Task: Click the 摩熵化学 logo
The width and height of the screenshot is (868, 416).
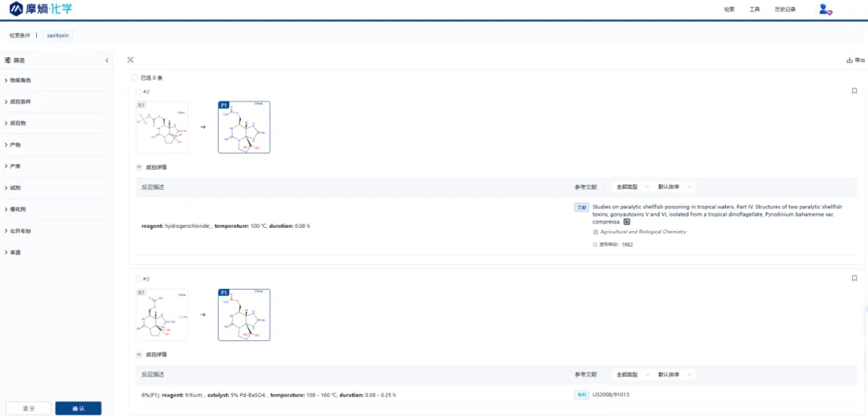Action: tap(39, 9)
